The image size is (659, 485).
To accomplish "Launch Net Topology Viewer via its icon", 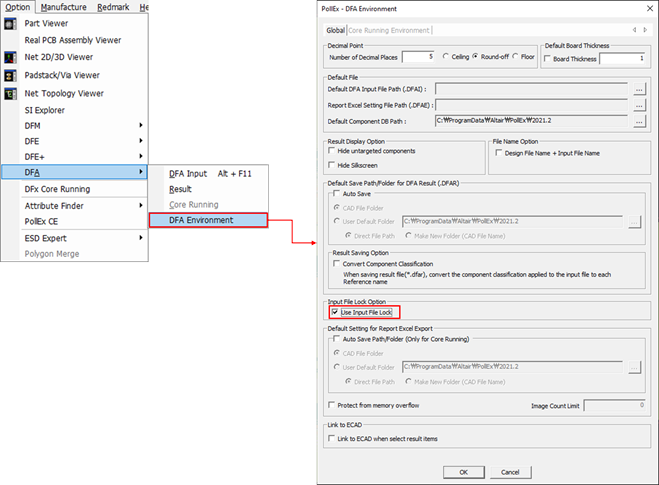I will pyautogui.click(x=11, y=93).
